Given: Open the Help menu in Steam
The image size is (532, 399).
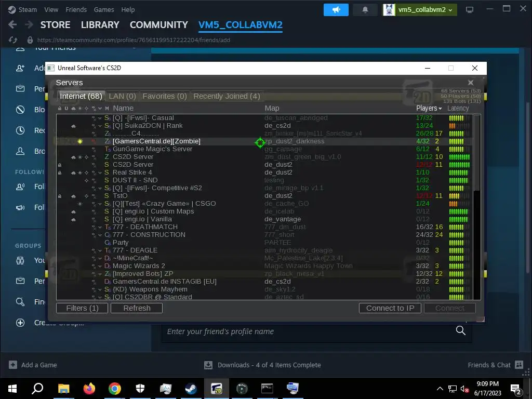Looking at the screenshot, I should coord(128,10).
